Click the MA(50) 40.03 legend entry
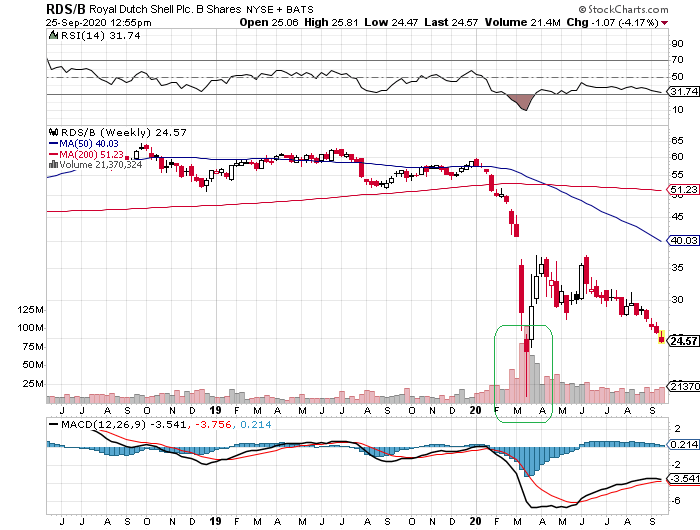 [x=83, y=144]
